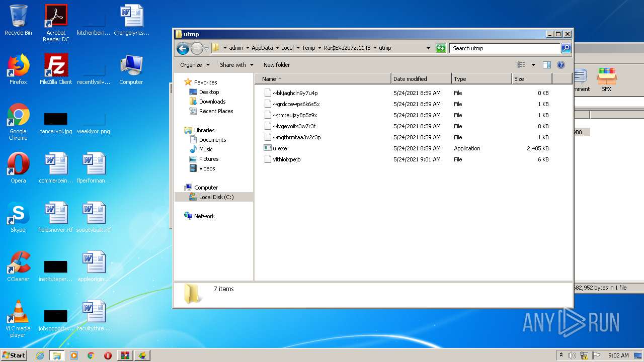Click Internet Explorer taskbar icon

pos(40,355)
